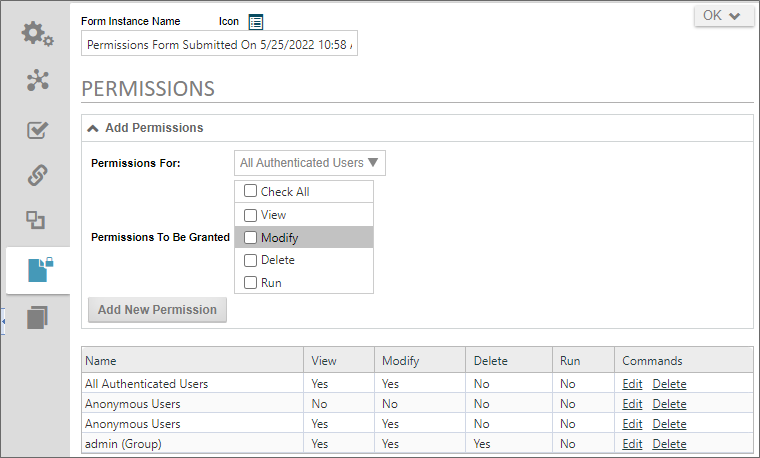The height and width of the screenshot is (458, 760).
Task: Edit the All Authenticated Users permission row
Action: (631, 384)
